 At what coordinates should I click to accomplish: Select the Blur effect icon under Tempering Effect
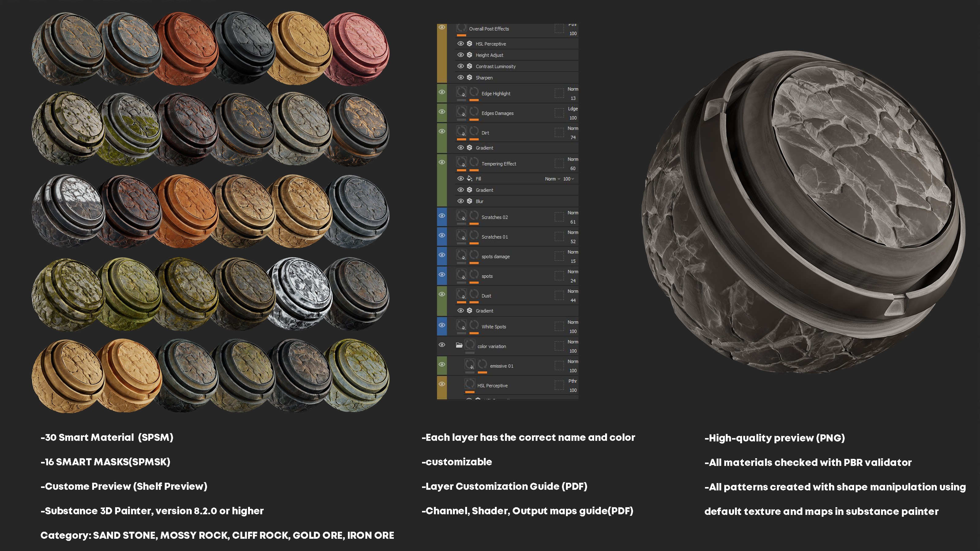pyautogui.click(x=469, y=201)
